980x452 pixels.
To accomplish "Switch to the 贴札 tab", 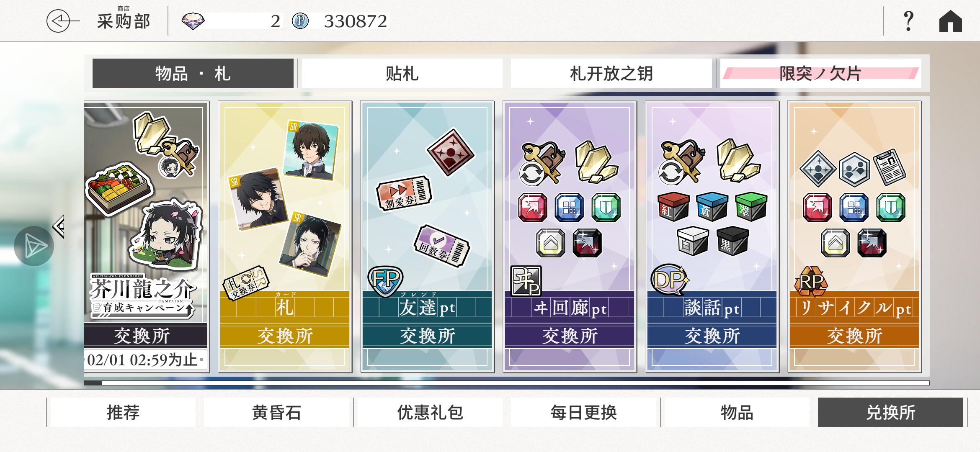I will pyautogui.click(x=402, y=73).
